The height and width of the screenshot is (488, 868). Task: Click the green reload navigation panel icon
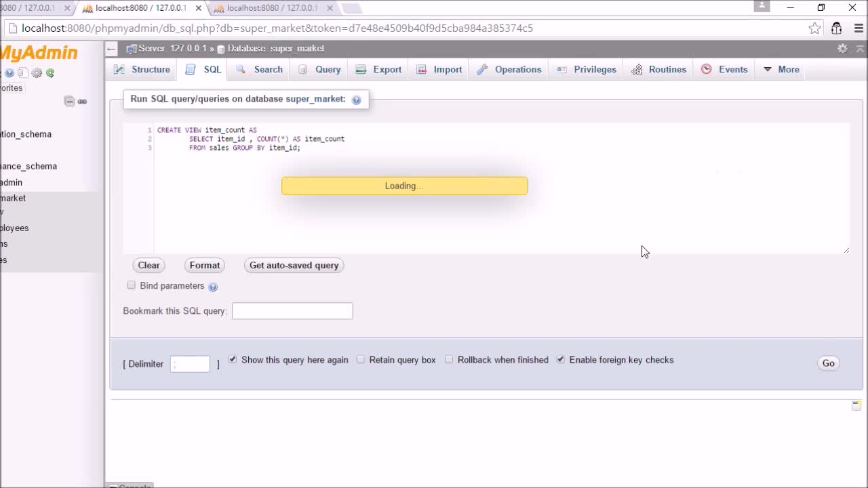pos(50,73)
